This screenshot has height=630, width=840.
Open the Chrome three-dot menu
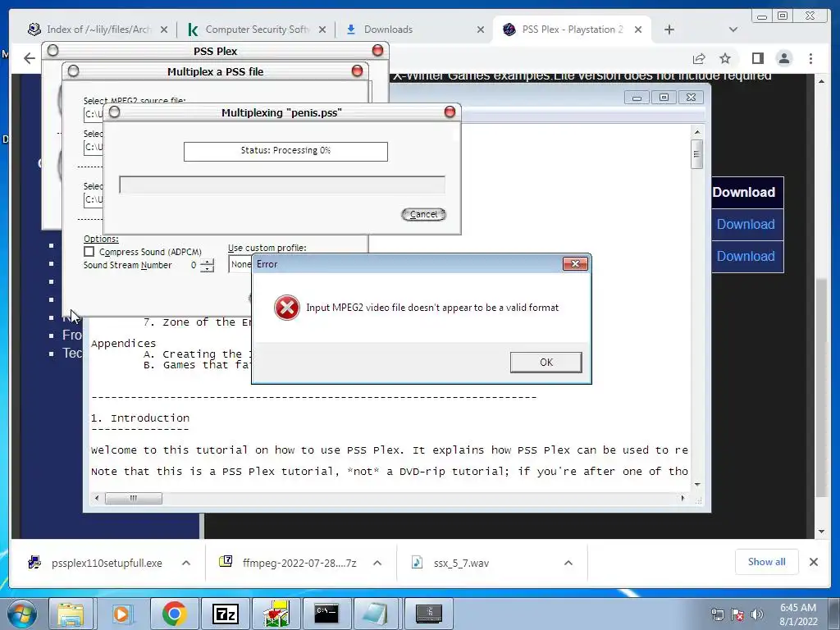point(811,58)
